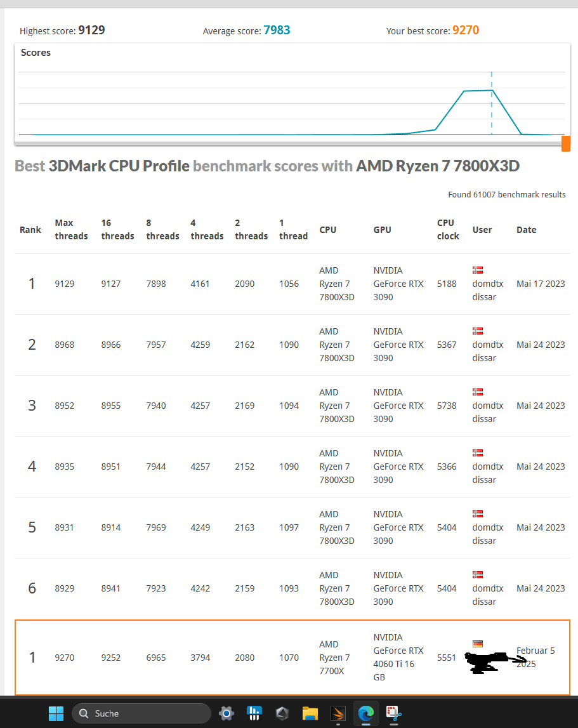
Task: Open the orange swoosh app in taskbar
Action: [337, 713]
